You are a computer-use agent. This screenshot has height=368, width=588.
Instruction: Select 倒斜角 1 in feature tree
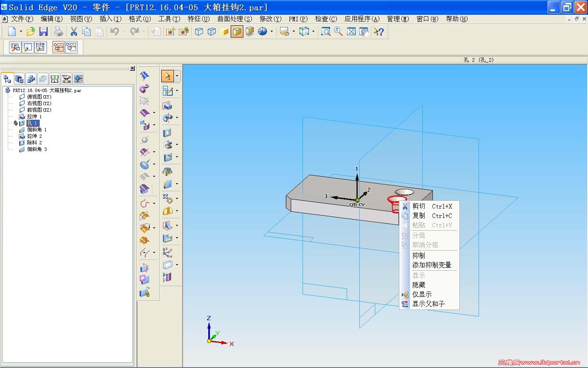click(x=37, y=130)
